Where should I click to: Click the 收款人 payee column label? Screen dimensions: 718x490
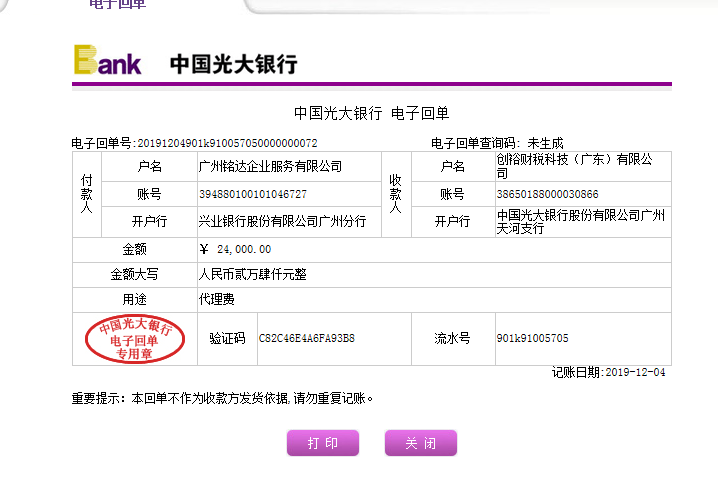tap(396, 194)
